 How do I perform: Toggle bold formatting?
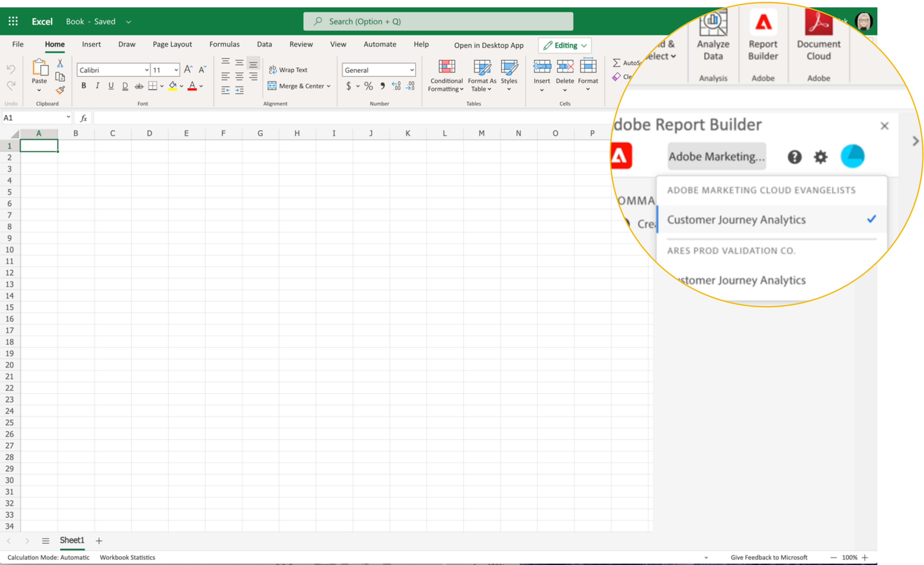(84, 86)
